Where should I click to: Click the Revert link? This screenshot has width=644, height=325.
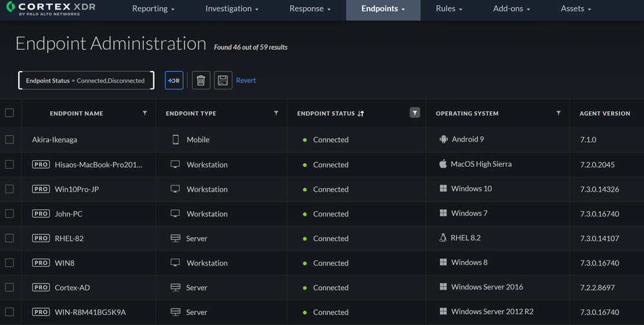pos(246,80)
